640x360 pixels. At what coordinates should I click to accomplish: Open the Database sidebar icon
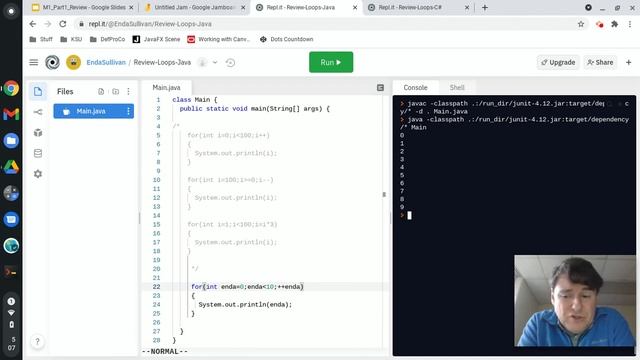click(38, 153)
